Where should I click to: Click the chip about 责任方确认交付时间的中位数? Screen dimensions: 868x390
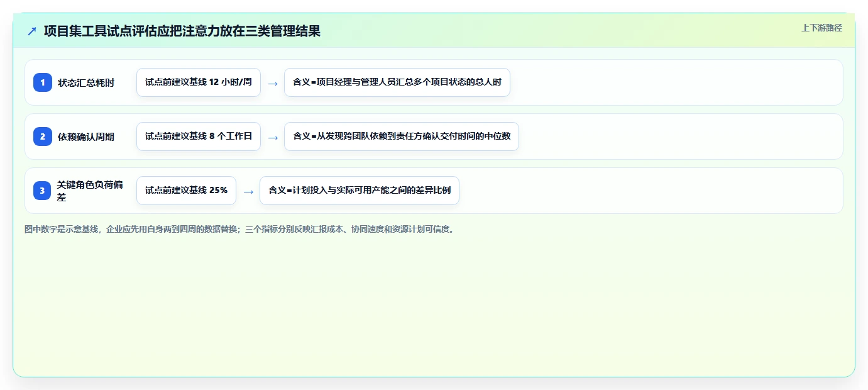[402, 136]
